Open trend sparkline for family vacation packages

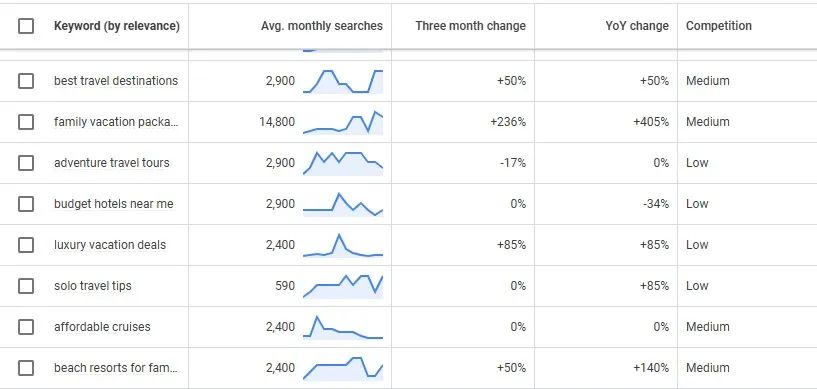(x=343, y=122)
